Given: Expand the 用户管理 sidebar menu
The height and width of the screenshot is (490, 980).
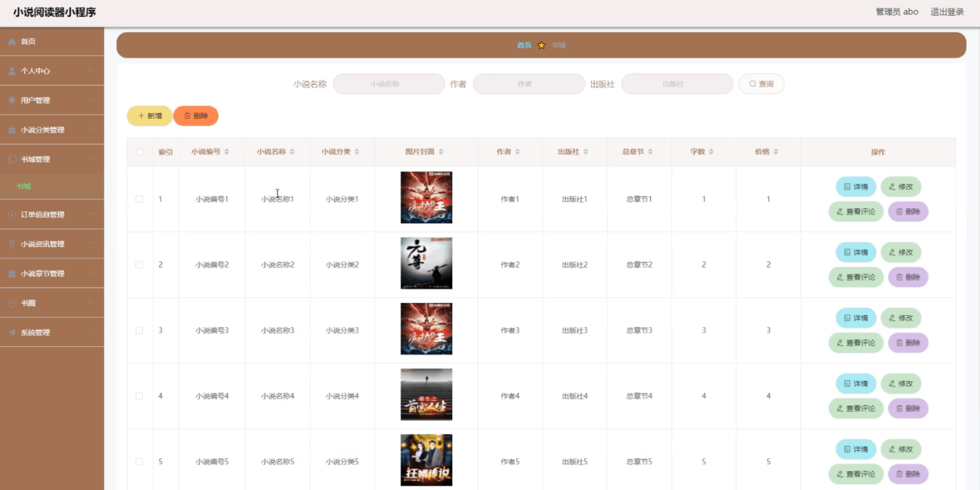Looking at the screenshot, I should click(52, 101).
